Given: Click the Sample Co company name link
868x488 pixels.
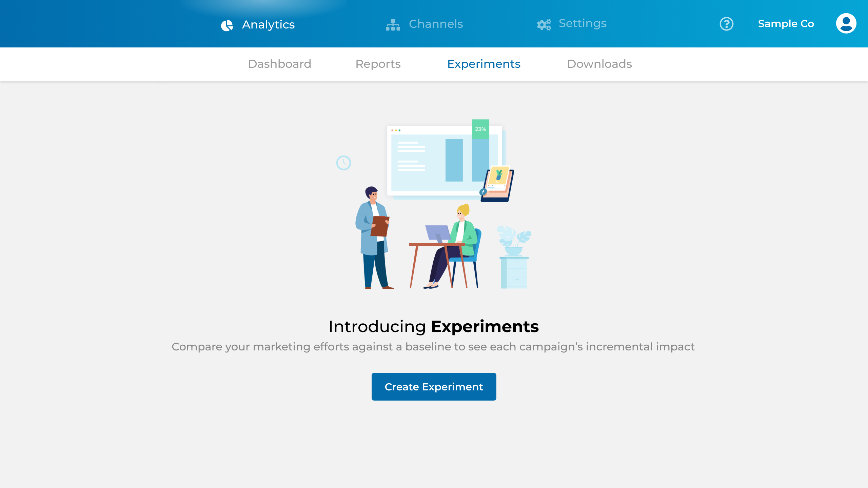Looking at the screenshot, I should coord(786,24).
